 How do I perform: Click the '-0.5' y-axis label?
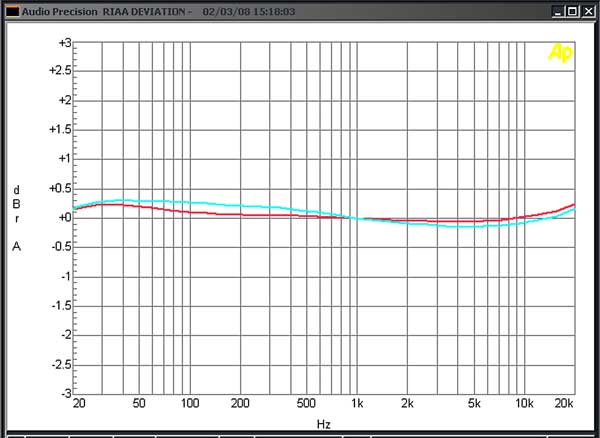click(61, 247)
